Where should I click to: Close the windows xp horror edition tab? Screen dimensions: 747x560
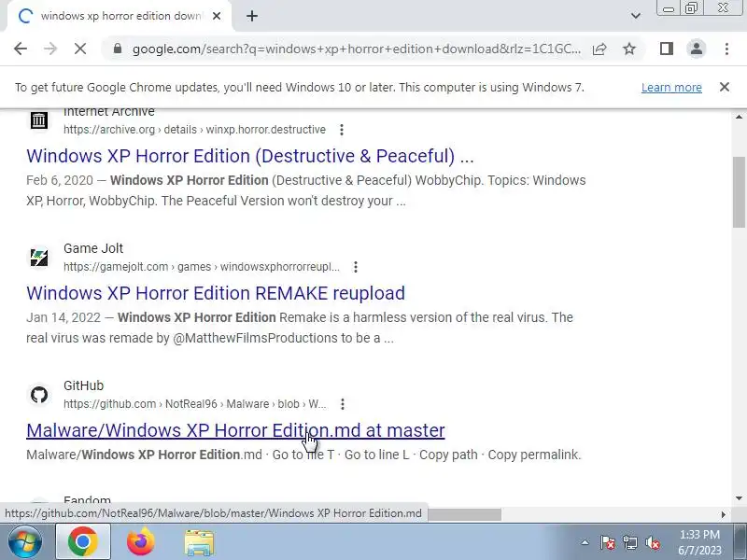[x=217, y=16]
